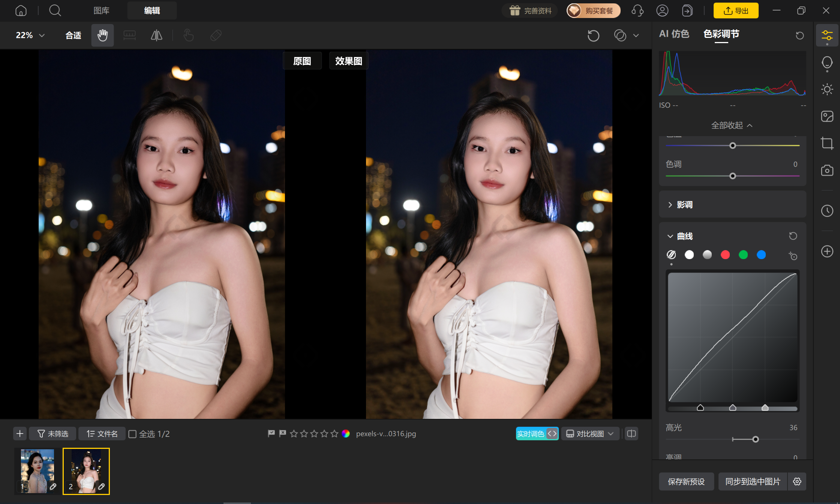
Task: Open the 未筛选 filter dropdown
Action: coord(52,433)
